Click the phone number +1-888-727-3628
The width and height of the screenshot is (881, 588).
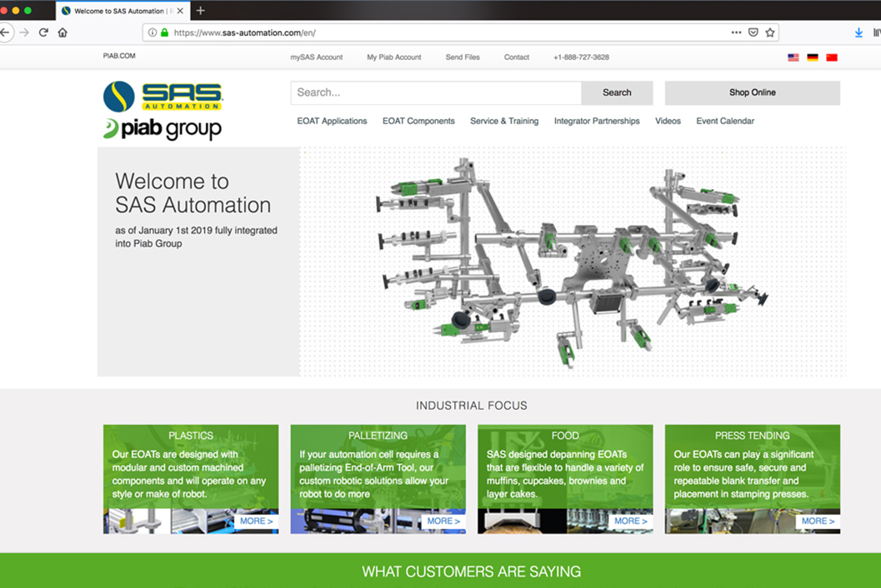tap(581, 57)
